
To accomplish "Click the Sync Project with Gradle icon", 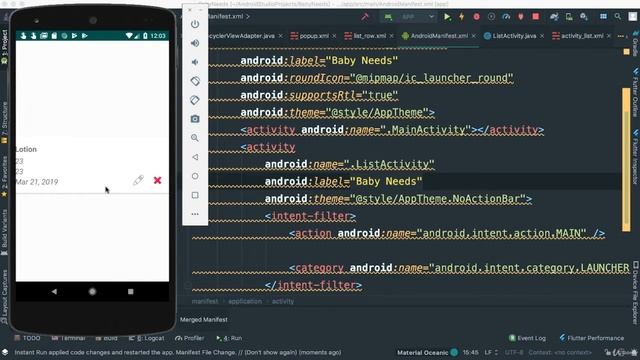I will point(554,17).
